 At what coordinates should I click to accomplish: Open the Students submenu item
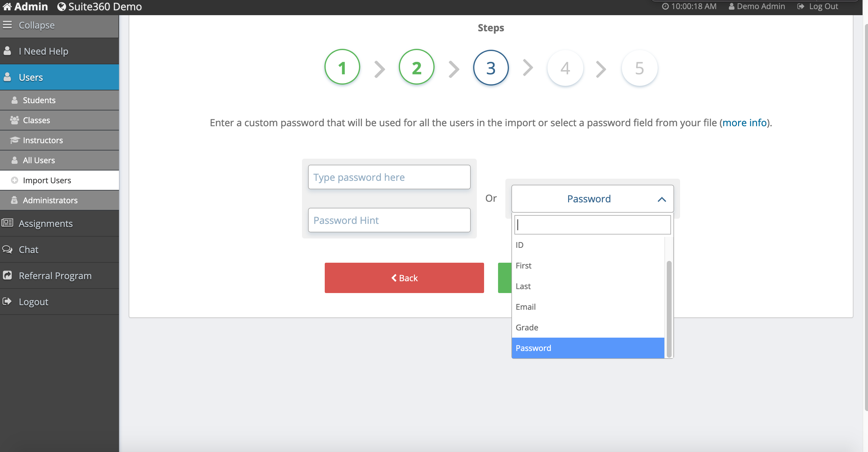[39, 100]
